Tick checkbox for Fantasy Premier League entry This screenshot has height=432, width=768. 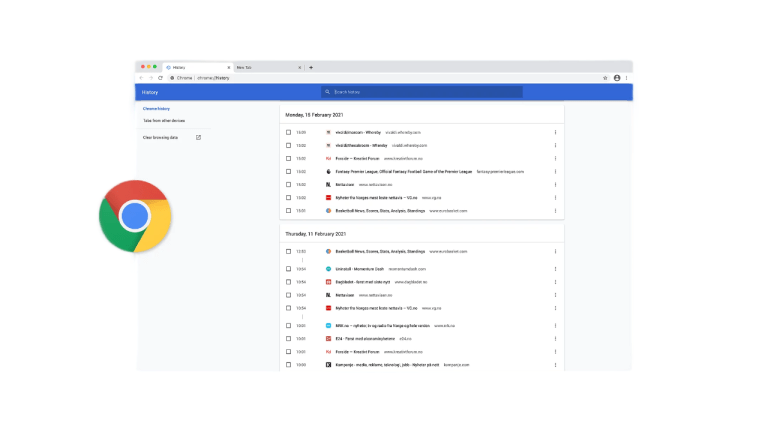point(288,172)
